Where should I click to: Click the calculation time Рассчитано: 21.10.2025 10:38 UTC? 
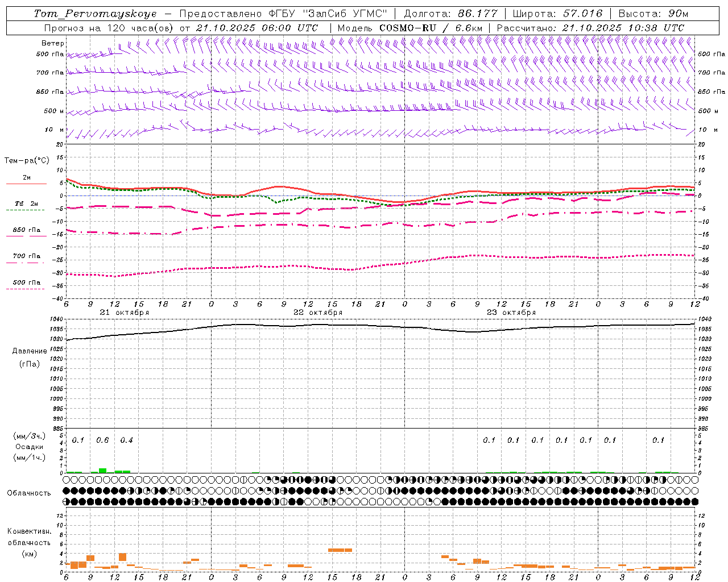590,28
